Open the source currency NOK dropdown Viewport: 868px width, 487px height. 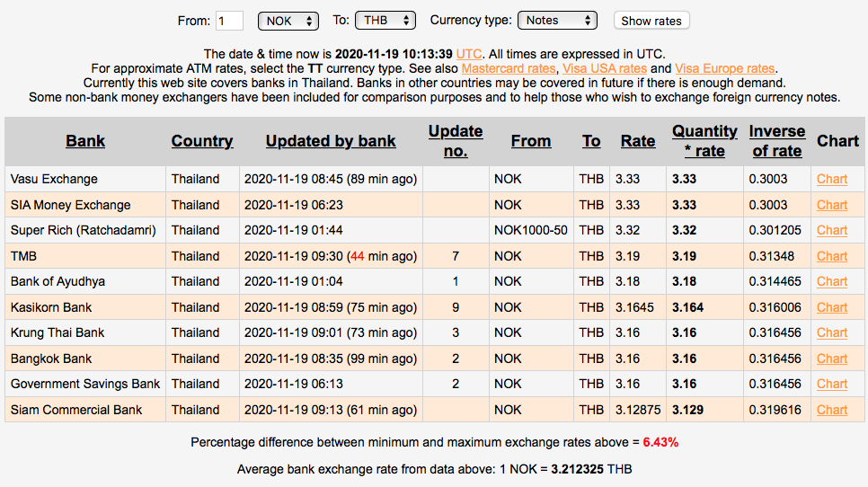[x=288, y=20]
